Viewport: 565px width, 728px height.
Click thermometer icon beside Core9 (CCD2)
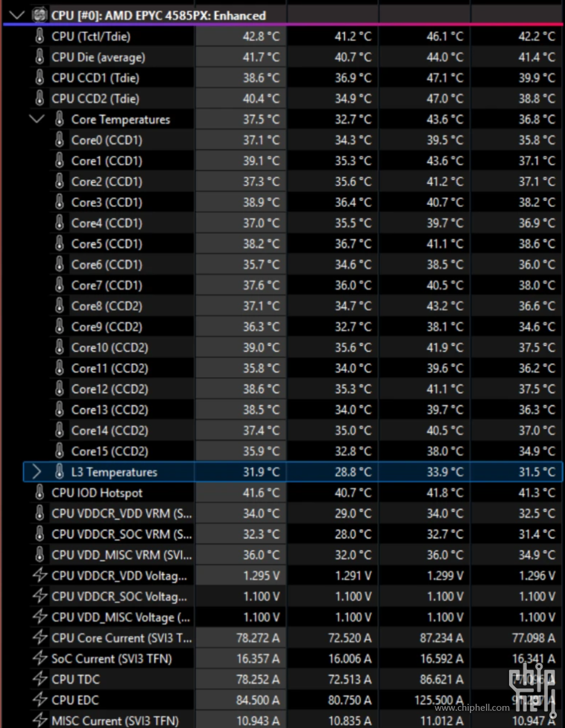(59, 327)
